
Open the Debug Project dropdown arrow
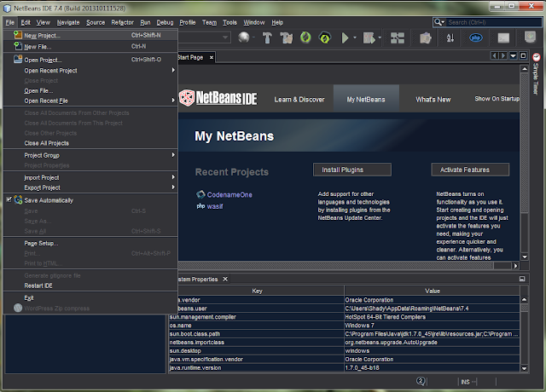tap(380, 37)
